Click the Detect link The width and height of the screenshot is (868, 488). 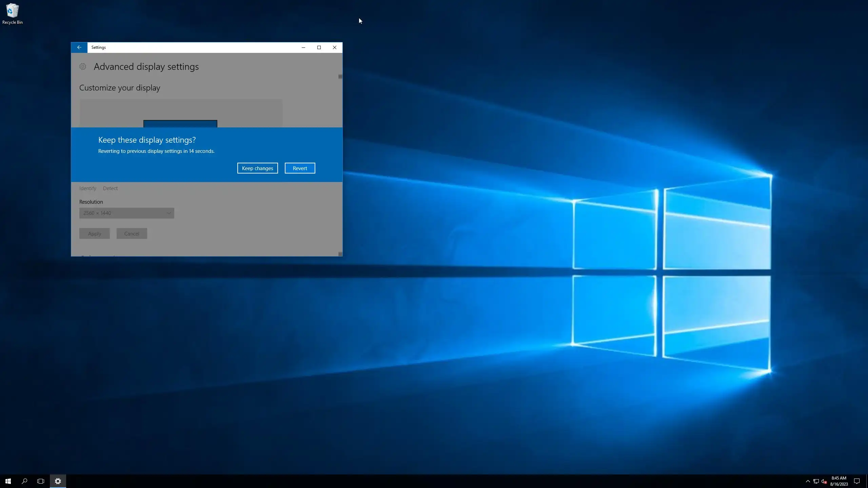tap(110, 188)
